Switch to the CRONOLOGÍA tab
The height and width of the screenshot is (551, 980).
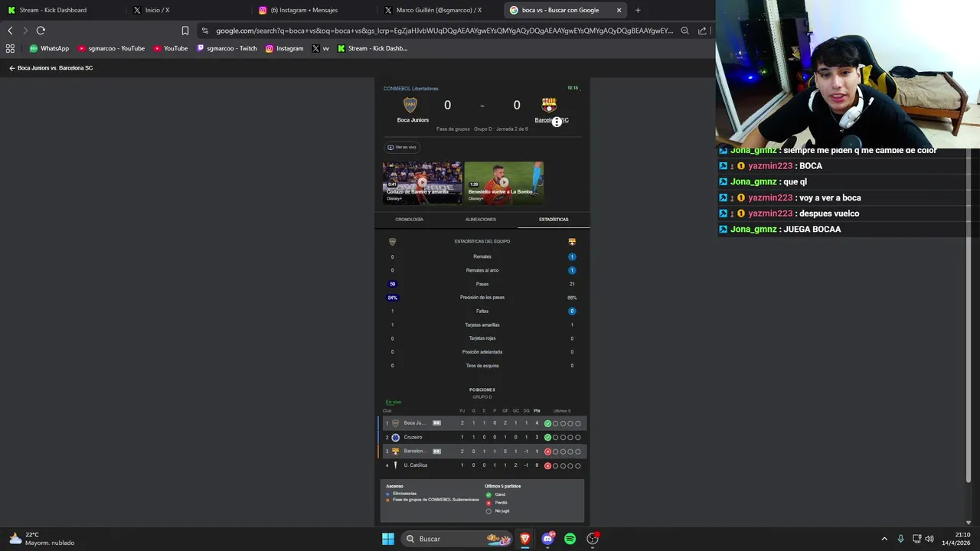[409, 220]
